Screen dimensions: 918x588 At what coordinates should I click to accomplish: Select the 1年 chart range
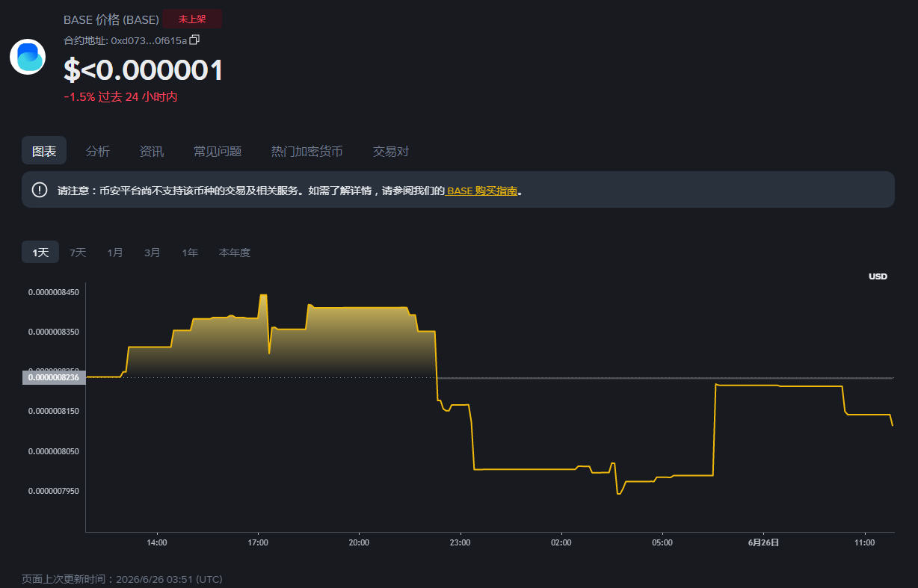[x=190, y=253]
